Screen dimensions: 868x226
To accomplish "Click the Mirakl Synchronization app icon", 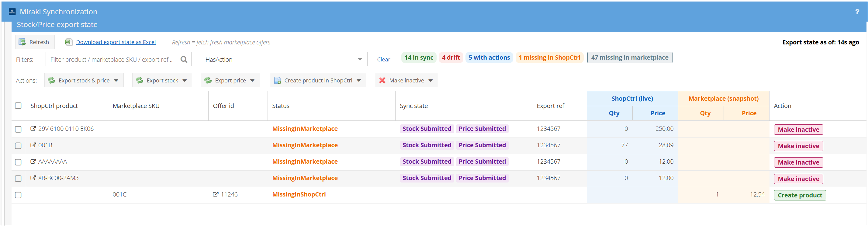I will (x=12, y=12).
